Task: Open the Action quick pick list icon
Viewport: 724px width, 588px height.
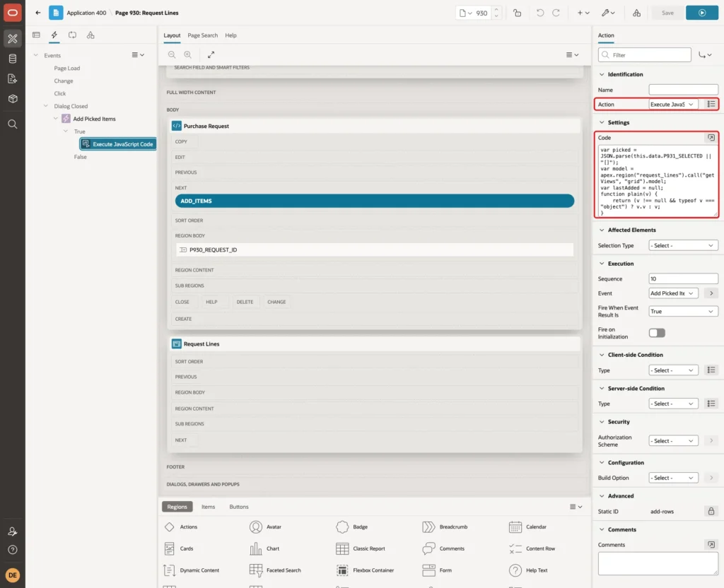Action: click(x=711, y=105)
